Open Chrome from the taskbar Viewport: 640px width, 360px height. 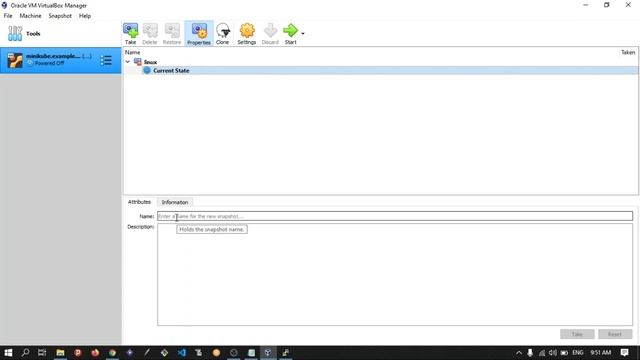click(112, 353)
